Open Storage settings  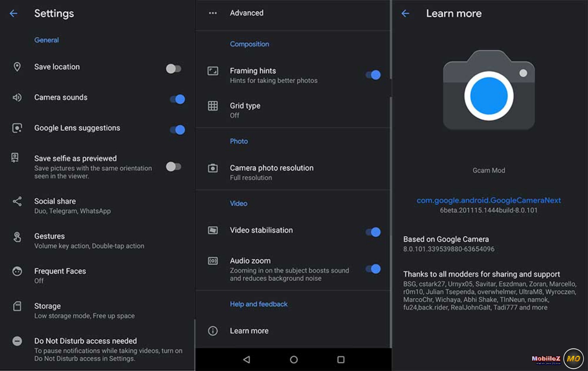98,311
